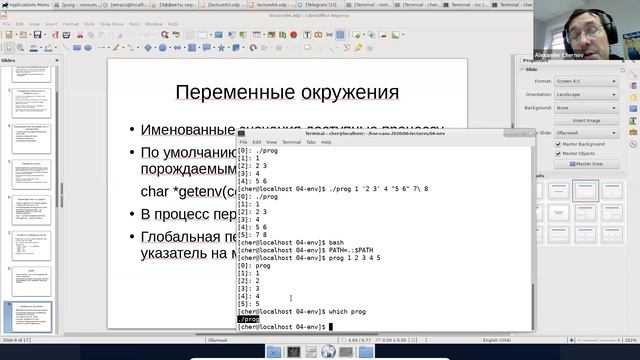Click the Insert Image toolbar icon

tap(271, 35)
